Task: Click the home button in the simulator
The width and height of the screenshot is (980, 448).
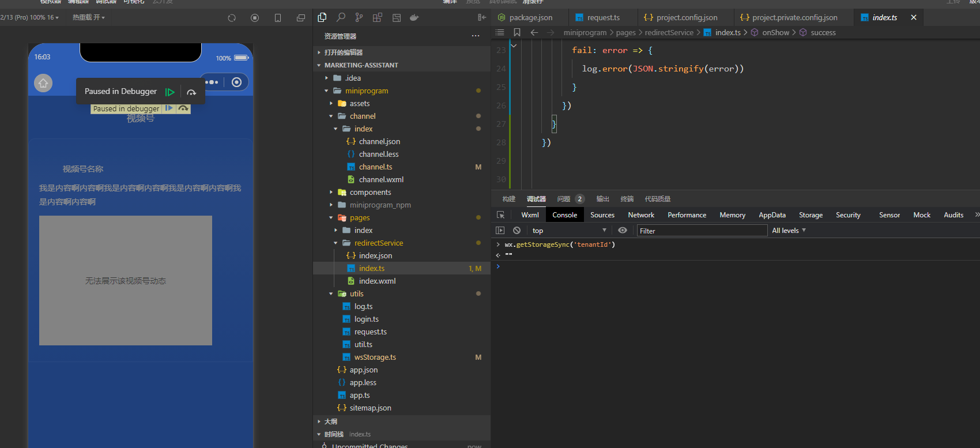Action: coord(43,83)
